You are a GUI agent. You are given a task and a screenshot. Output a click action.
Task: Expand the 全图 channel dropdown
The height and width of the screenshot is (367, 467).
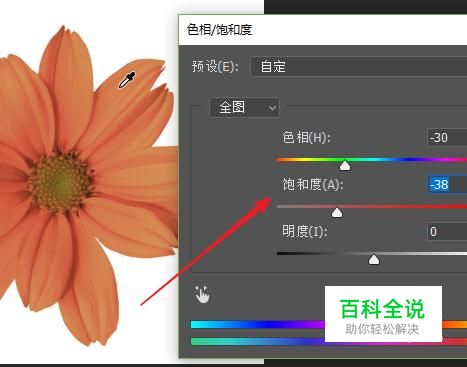[244, 107]
